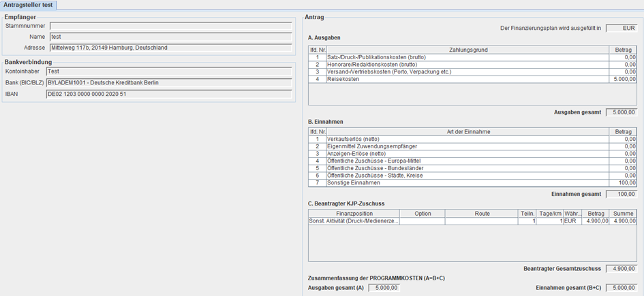
Task: Click the EUR Finanzierungsplan currency field
Action: pos(621,29)
